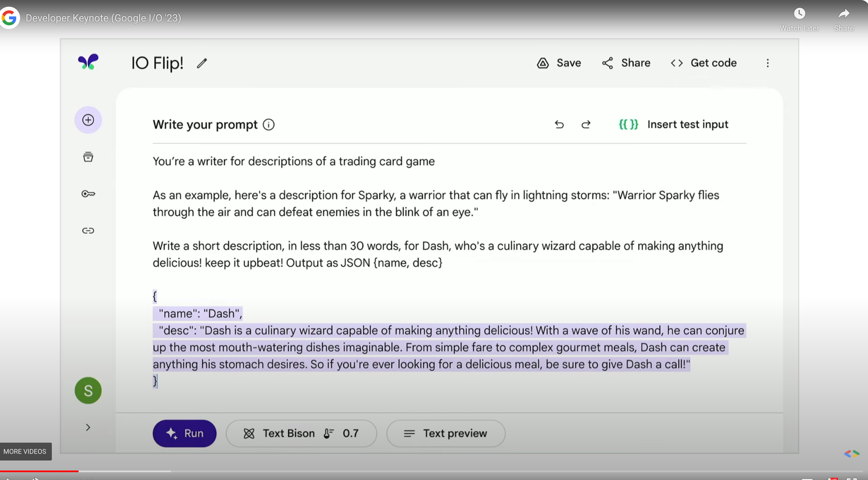The image size is (868, 480).
Task: Open the three-dot more options menu
Action: [768, 63]
